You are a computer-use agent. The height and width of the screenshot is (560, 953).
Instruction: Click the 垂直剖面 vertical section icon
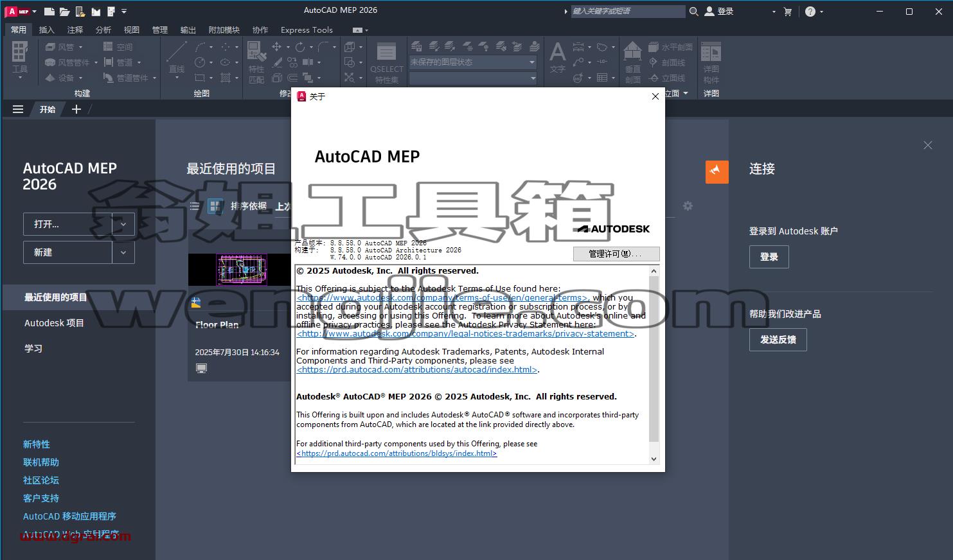633,62
